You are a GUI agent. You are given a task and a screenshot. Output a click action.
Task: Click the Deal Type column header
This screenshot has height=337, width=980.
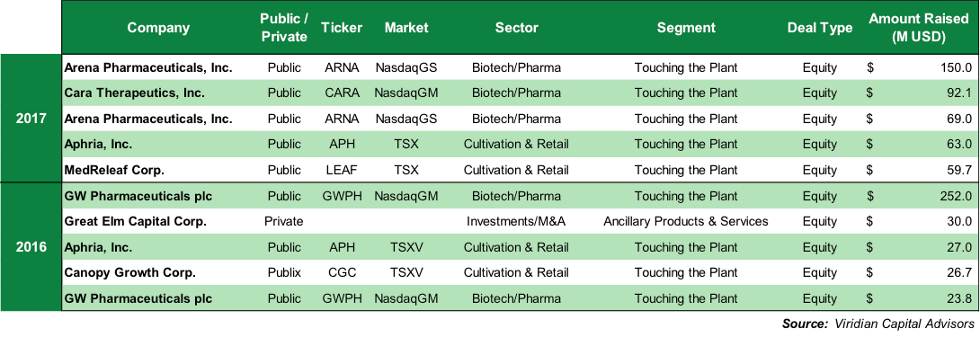click(819, 28)
